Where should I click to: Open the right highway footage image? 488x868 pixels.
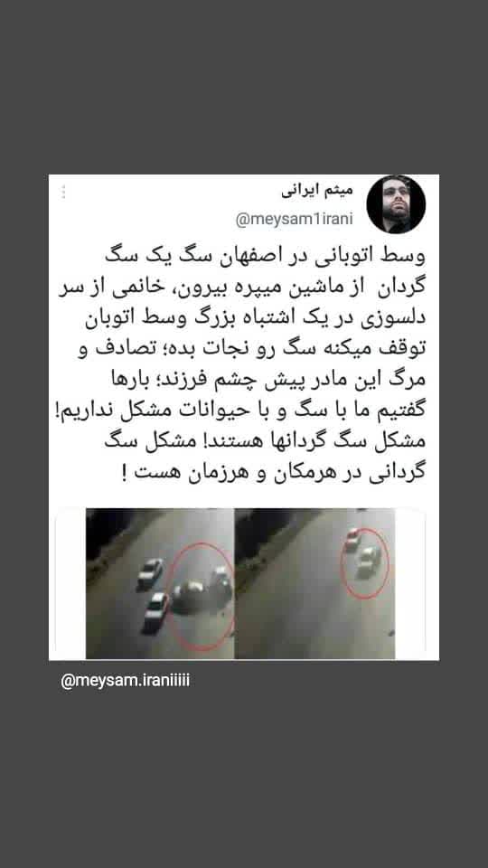314,583
